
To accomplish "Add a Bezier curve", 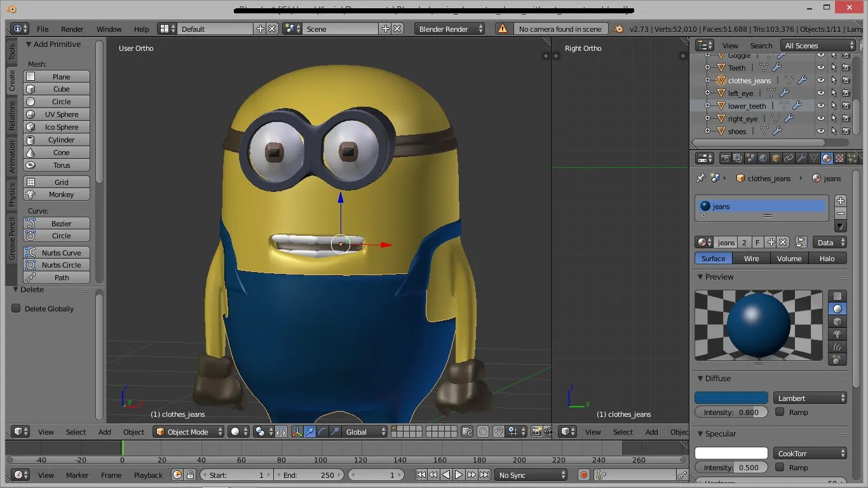I will [57, 224].
